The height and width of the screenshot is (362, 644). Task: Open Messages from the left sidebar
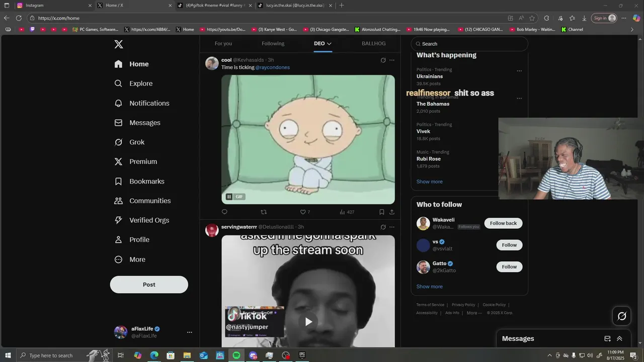click(x=137, y=123)
